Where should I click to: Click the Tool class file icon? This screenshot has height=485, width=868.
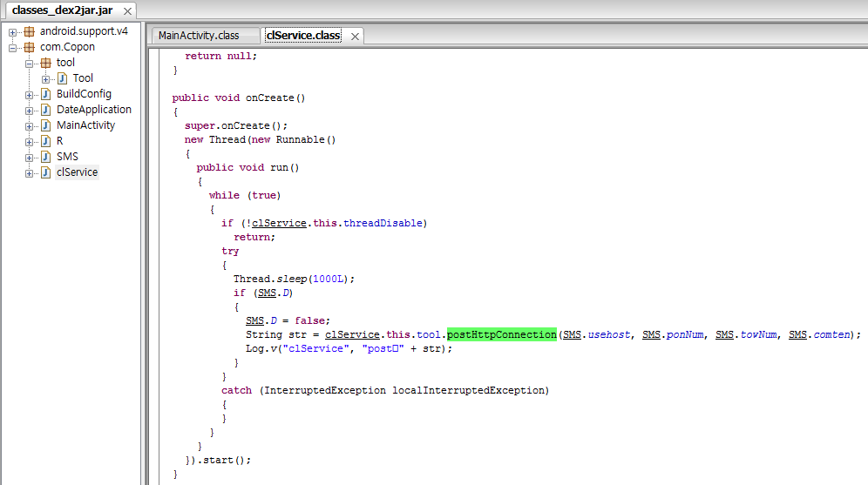point(62,78)
